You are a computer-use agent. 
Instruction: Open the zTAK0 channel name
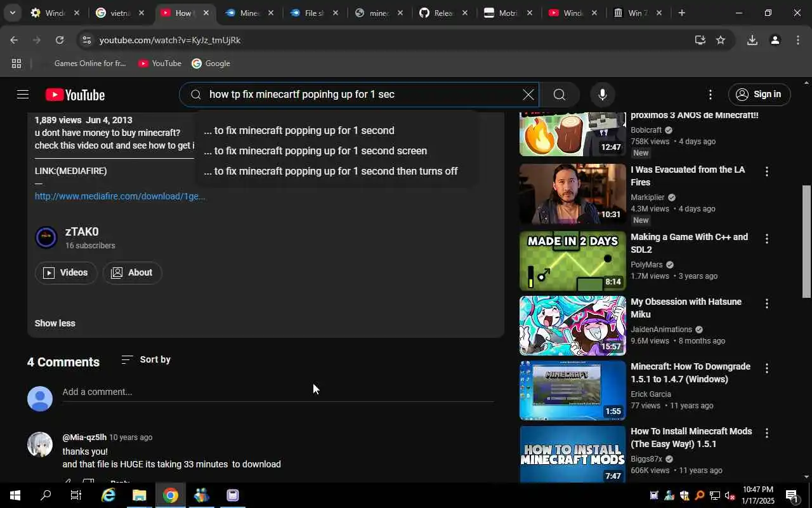click(82, 232)
